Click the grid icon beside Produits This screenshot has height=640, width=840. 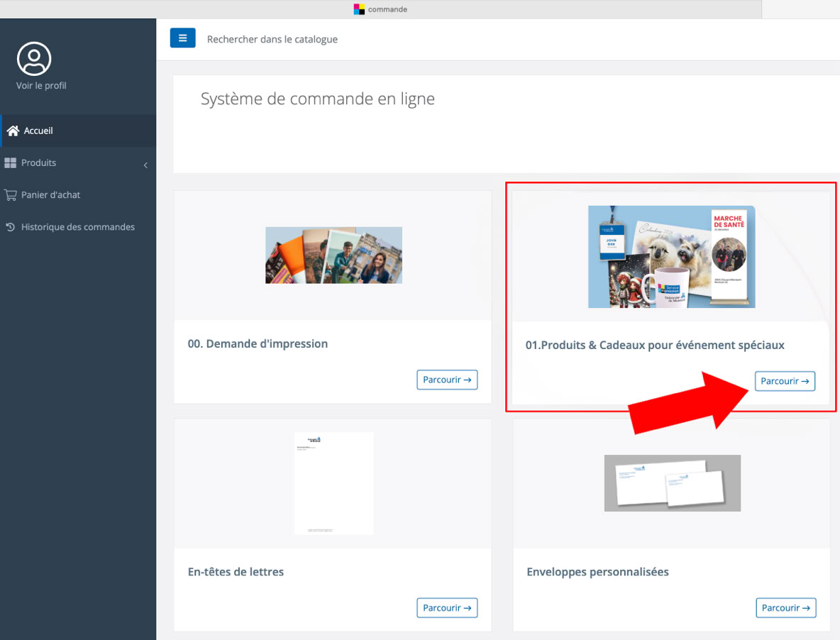[10, 163]
